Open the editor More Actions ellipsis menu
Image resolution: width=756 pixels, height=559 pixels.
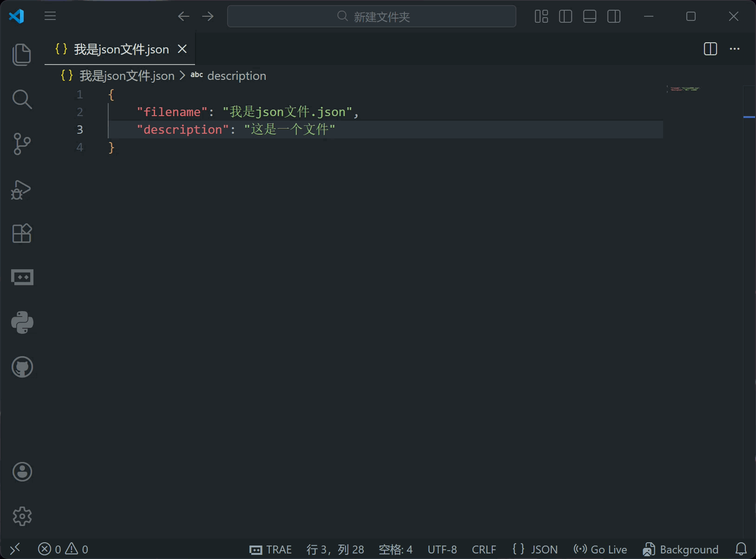[x=734, y=49]
